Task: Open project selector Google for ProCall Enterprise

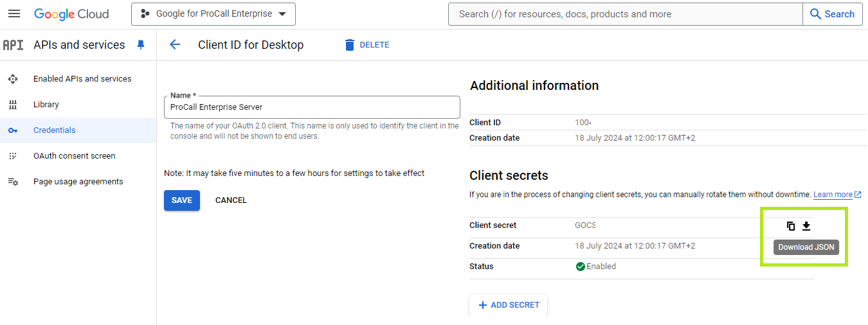Action: (213, 14)
